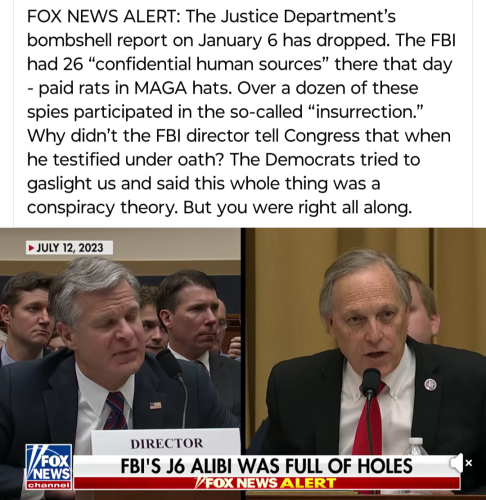The image size is (486, 500).
Task: Click the JULY 12, 2023 date label
Action: coord(70,248)
